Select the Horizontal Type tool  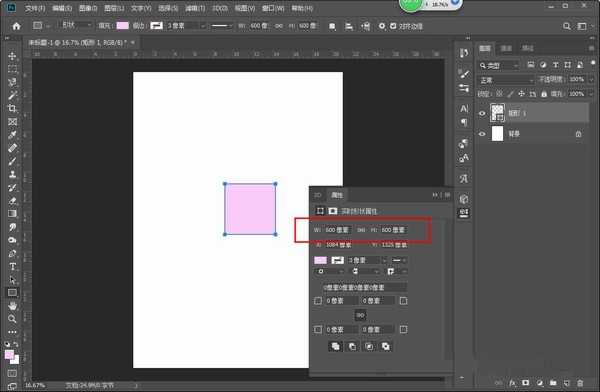click(12, 266)
